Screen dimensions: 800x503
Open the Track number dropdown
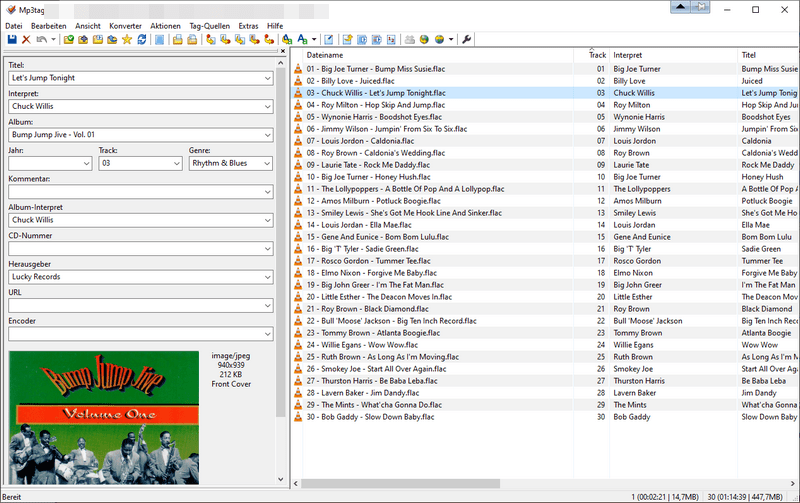coord(177,163)
